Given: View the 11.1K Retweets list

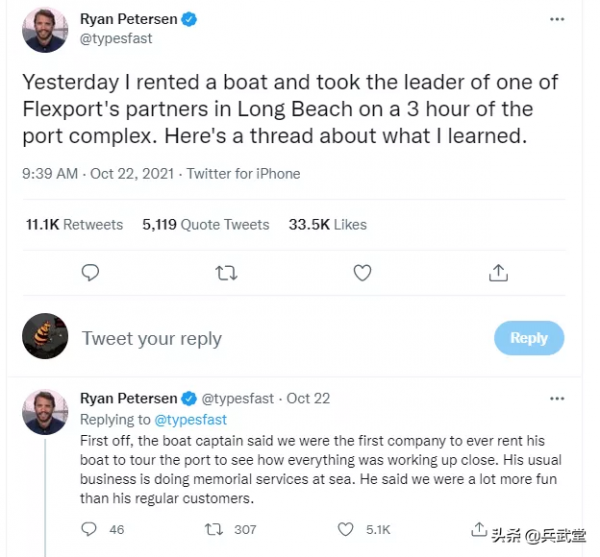Looking at the screenshot, I should (x=74, y=225).
